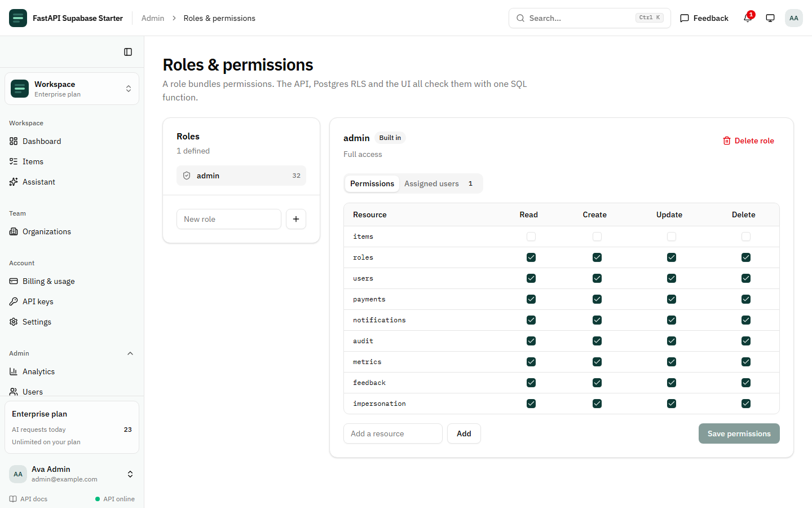
Task: Click the Add resource button
Action: pos(464,433)
